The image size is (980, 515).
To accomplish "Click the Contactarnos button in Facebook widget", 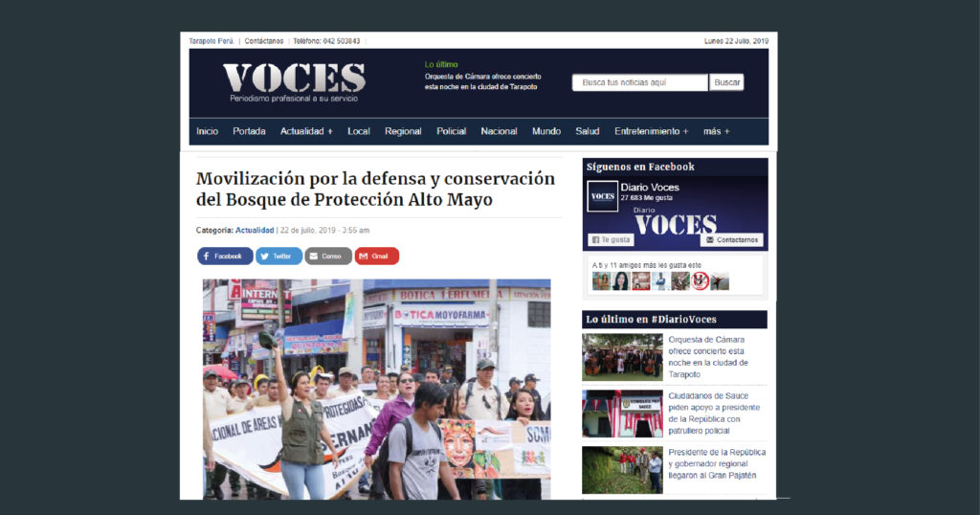I will click(x=732, y=240).
